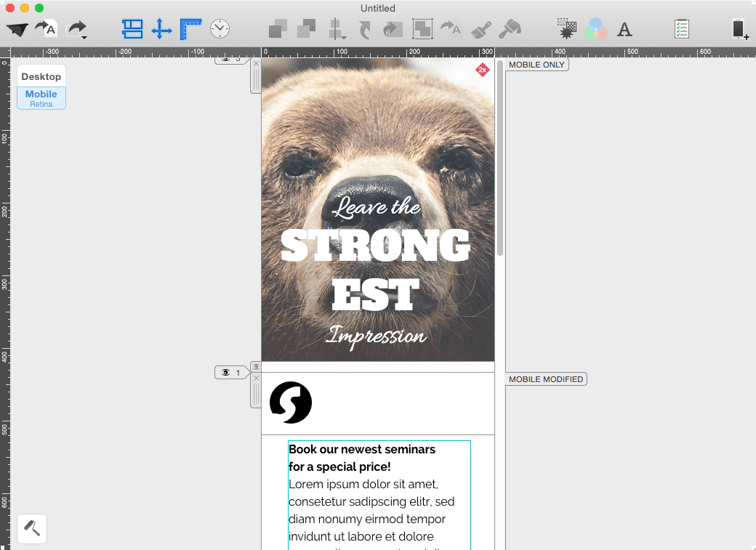Select the Mobile Retina layout tab
This screenshot has height=550, width=756.
[41, 98]
